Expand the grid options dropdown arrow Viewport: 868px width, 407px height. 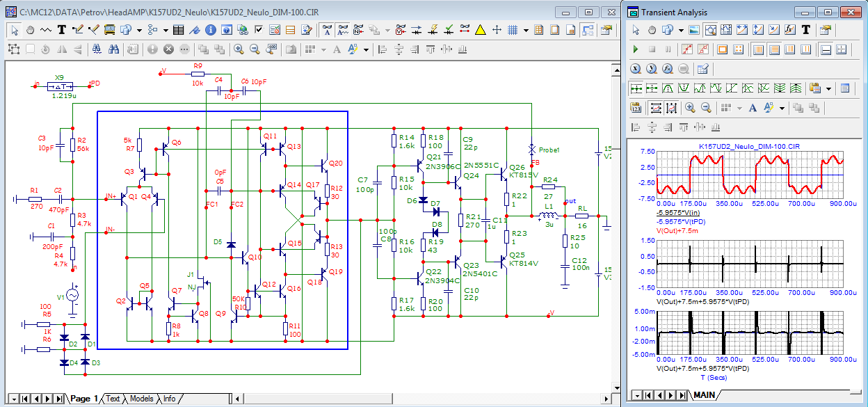[526, 30]
